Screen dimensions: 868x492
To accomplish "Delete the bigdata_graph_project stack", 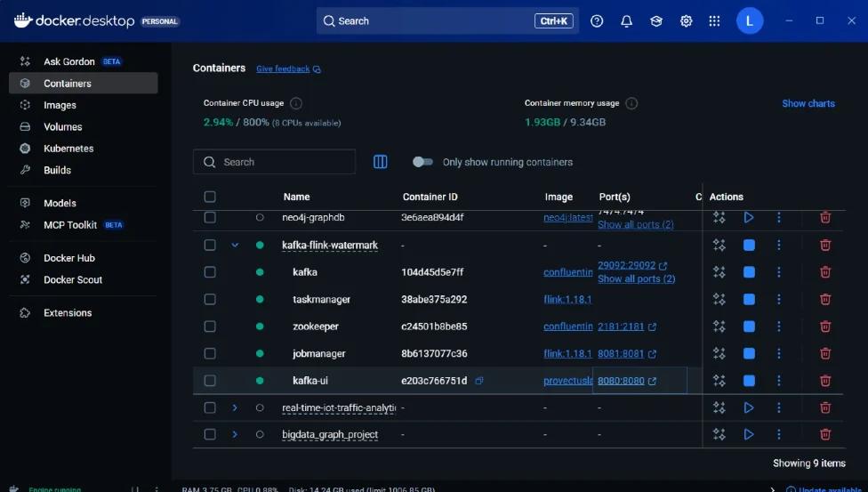I will (824, 434).
